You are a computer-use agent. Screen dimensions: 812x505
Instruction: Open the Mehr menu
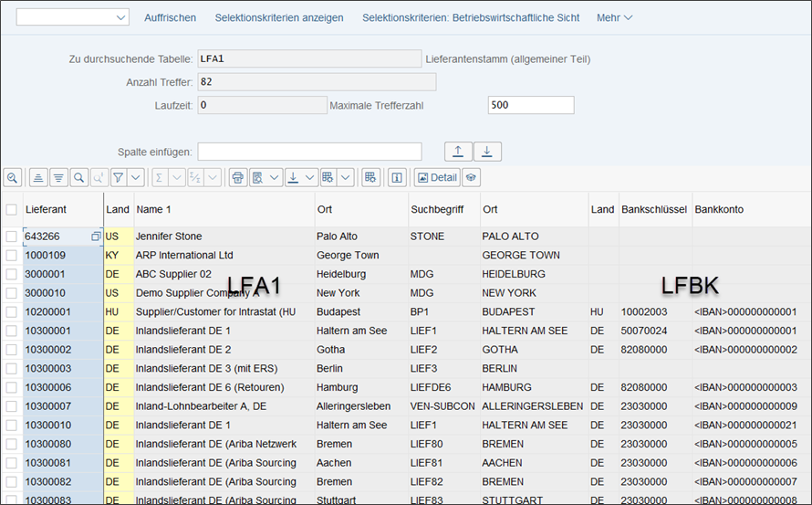(614, 17)
